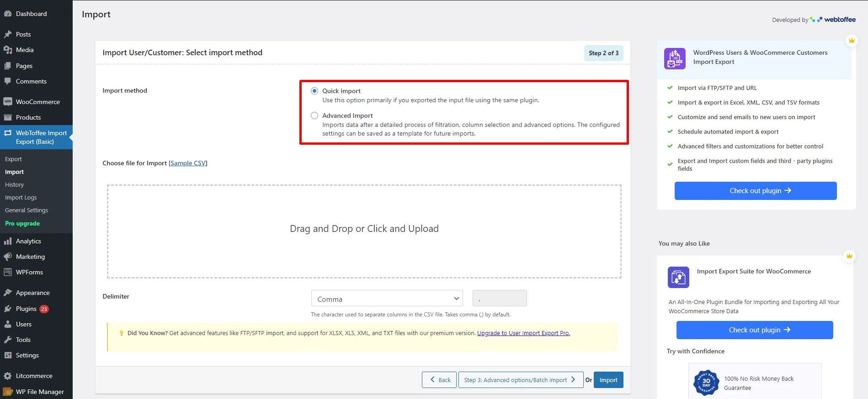Select the Quick import radio button
Image resolution: width=868 pixels, height=399 pixels.
click(x=314, y=91)
